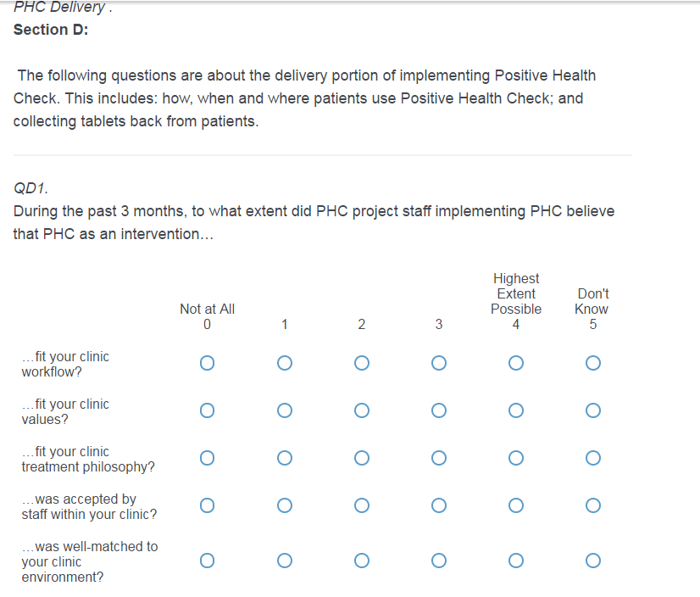The height and width of the screenshot is (597, 700).
Task: Pick rating 3 for well-matched clinic environment
Action: pos(438,561)
